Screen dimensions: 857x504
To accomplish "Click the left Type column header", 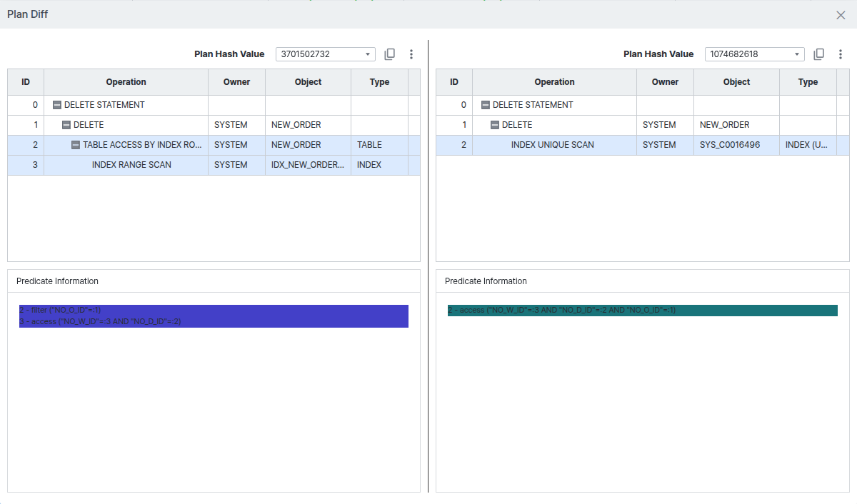I will (x=379, y=82).
